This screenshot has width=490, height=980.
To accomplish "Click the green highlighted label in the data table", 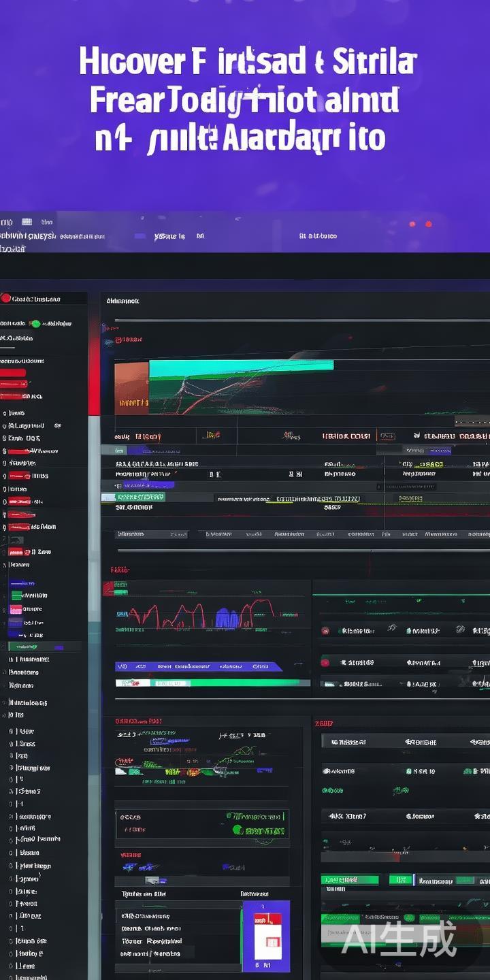I will [x=133, y=497].
